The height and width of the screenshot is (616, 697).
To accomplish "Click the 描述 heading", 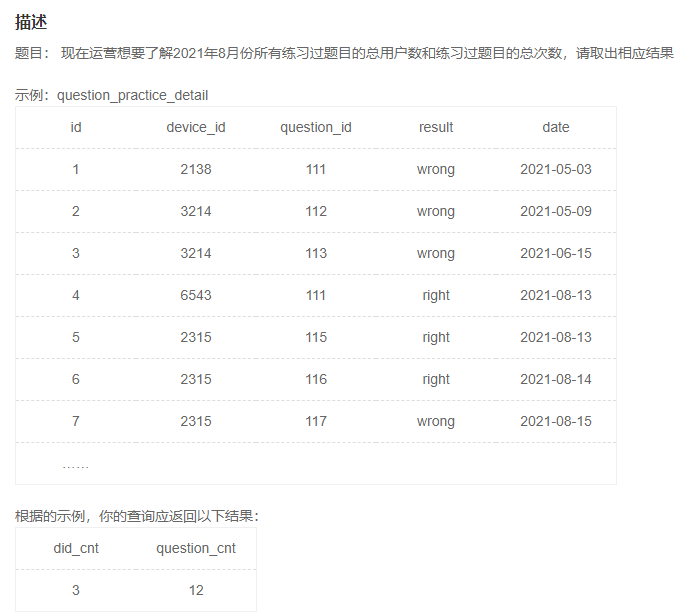I will [x=31, y=22].
